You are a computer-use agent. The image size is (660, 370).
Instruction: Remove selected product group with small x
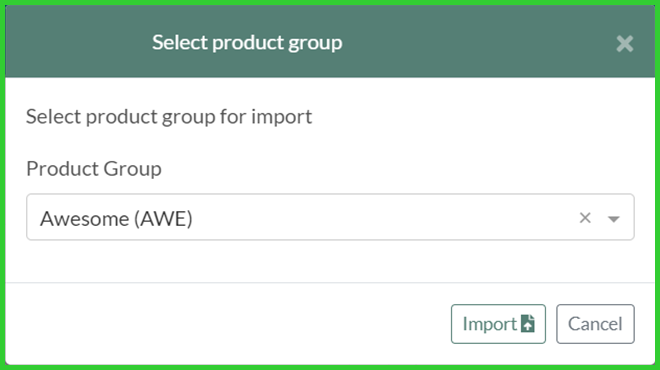coord(585,218)
